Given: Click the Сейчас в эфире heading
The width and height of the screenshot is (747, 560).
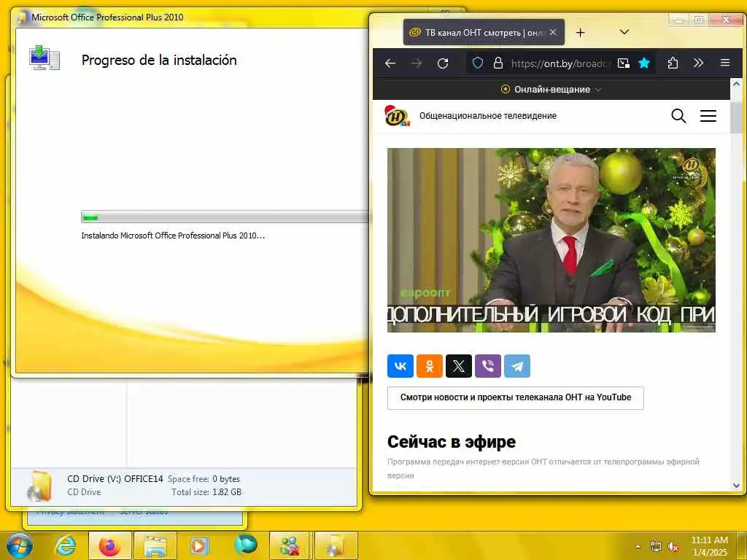Looking at the screenshot, I should (451, 442).
